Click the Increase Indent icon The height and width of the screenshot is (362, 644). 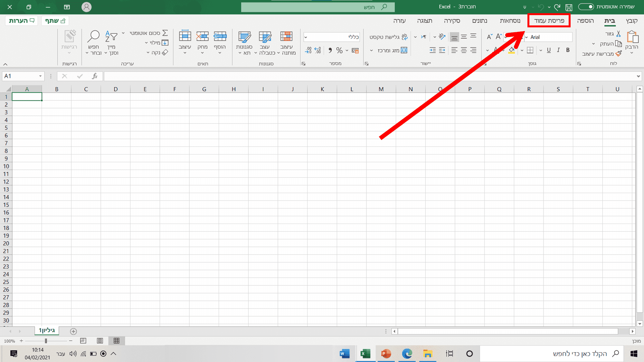pos(432,50)
